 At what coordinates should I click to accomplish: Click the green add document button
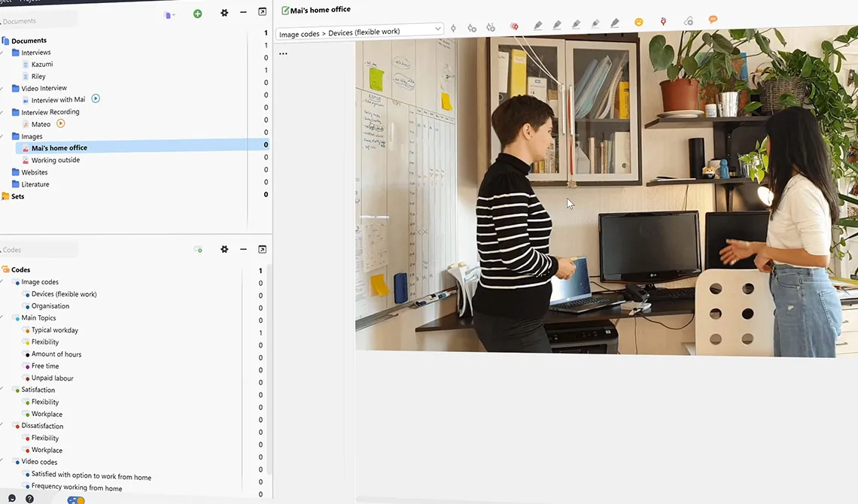point(197,14)
